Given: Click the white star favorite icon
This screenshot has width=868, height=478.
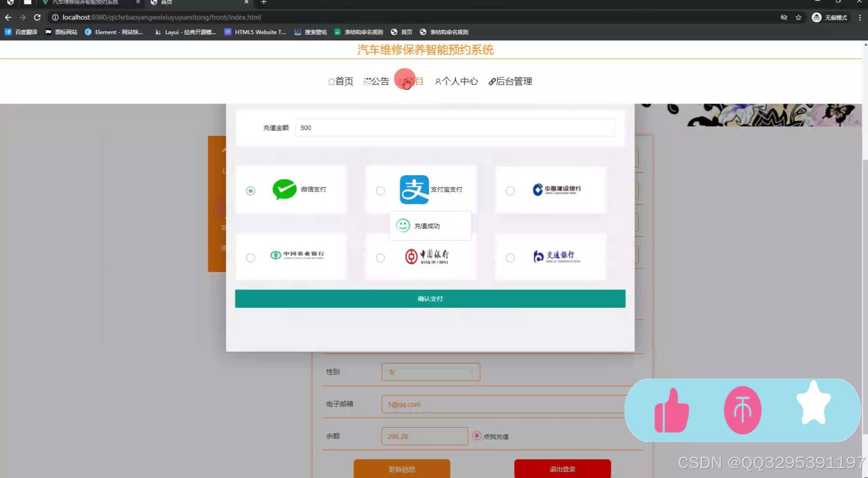Looking at the screenshot, I should 813,403.
